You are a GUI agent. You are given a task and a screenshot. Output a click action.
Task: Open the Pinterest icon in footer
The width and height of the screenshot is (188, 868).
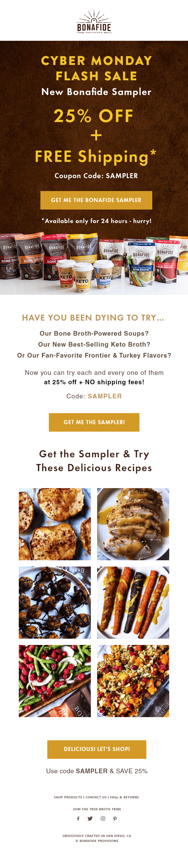point(115,818)
